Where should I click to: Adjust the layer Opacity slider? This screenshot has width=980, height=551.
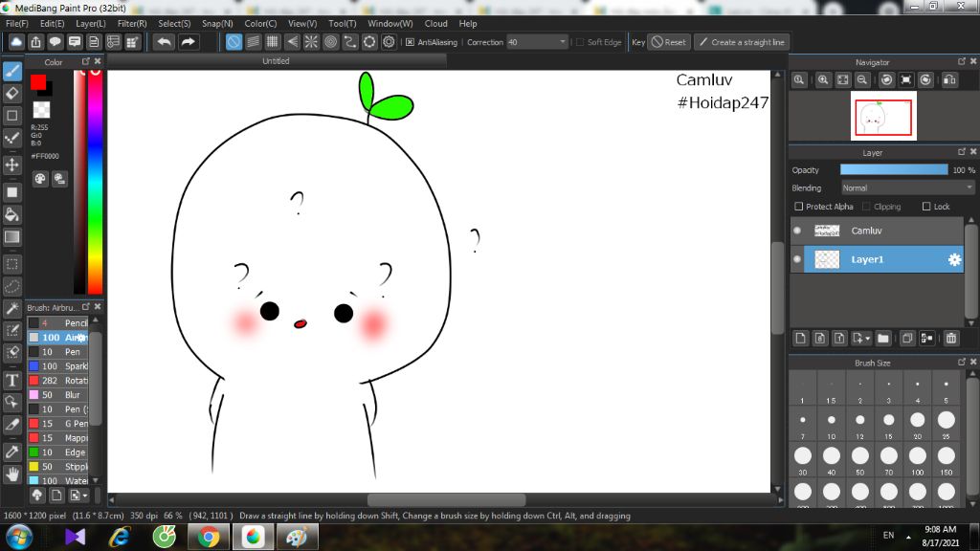click(894, 170)
